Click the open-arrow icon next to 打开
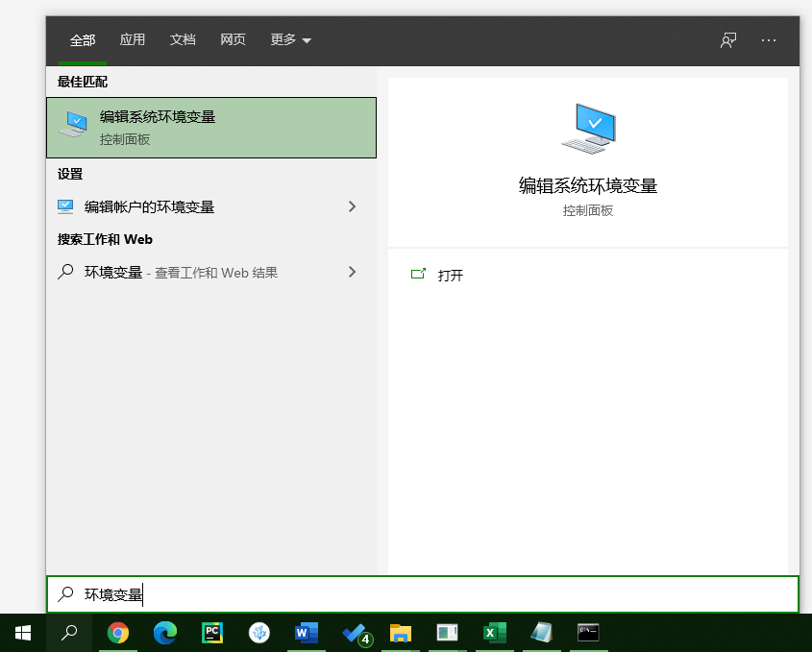 click(x=418, y=274)
